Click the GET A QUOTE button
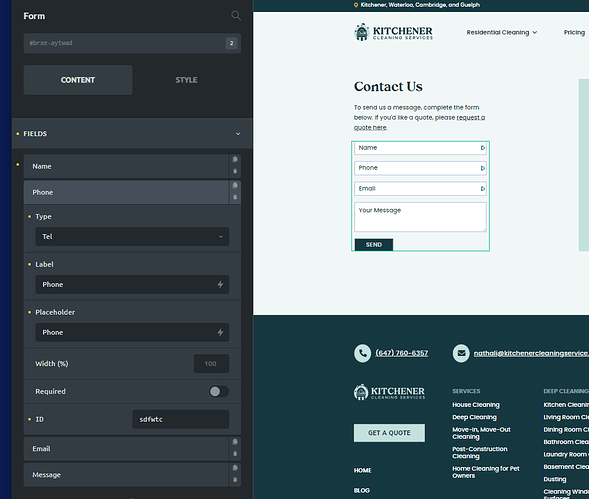The height and width of the screenshot is (499, 589). click(x=389, y=433)
